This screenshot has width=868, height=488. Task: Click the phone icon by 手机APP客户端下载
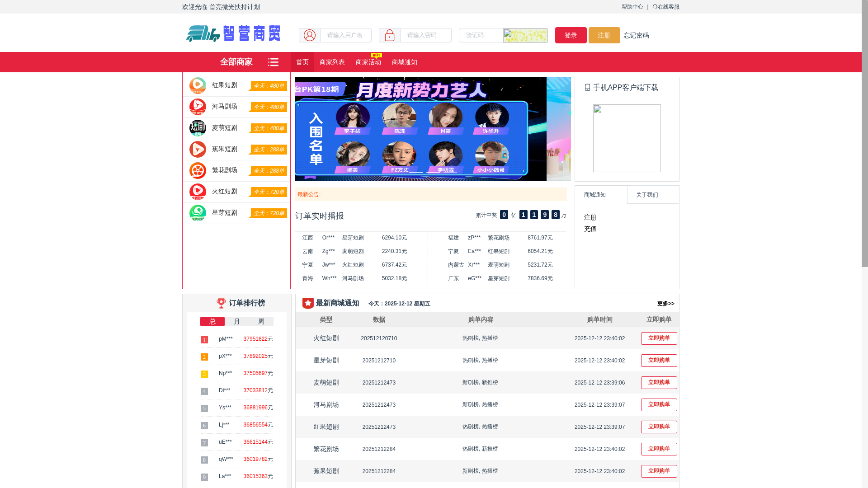(588, 88)
